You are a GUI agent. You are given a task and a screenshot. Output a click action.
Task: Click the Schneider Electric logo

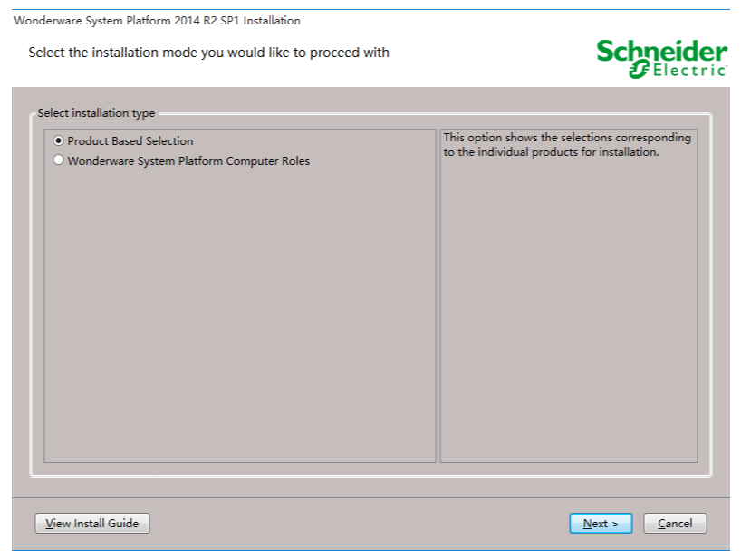(661, 59)
